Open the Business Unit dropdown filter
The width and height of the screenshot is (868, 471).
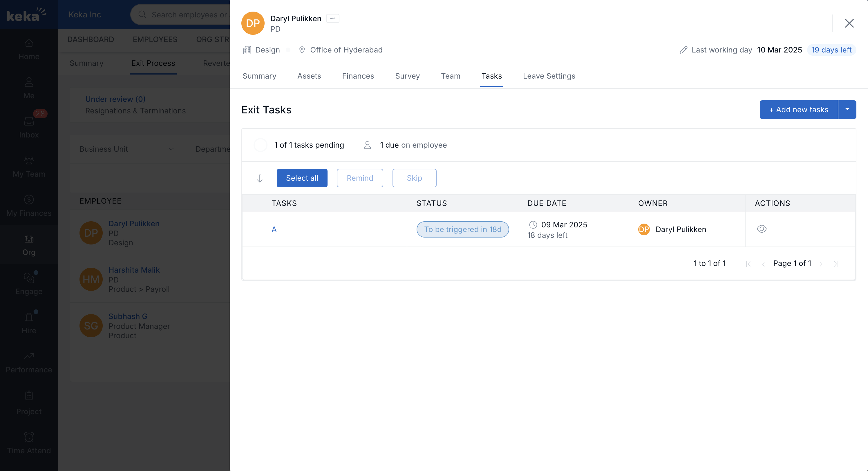click(127, 149)
